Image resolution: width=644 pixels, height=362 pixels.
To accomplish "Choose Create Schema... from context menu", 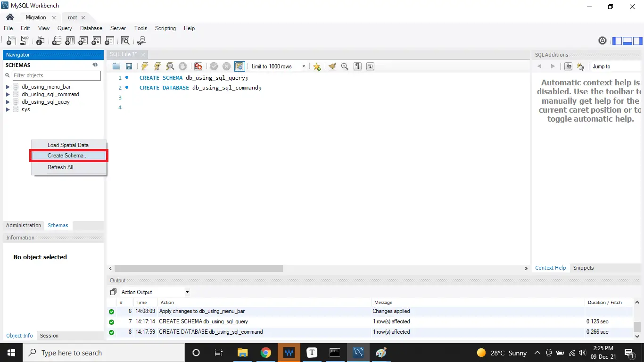I will (x=69, y=156).
